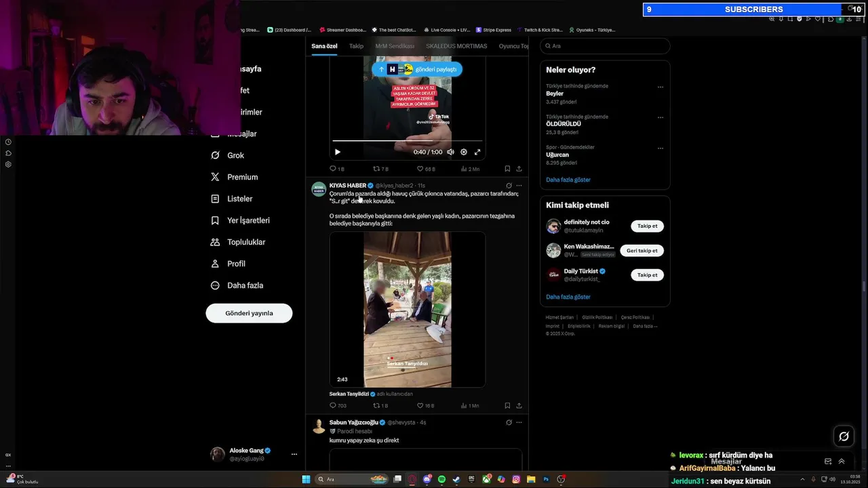Open The best ChatBot bookmark

pos(393,30)
